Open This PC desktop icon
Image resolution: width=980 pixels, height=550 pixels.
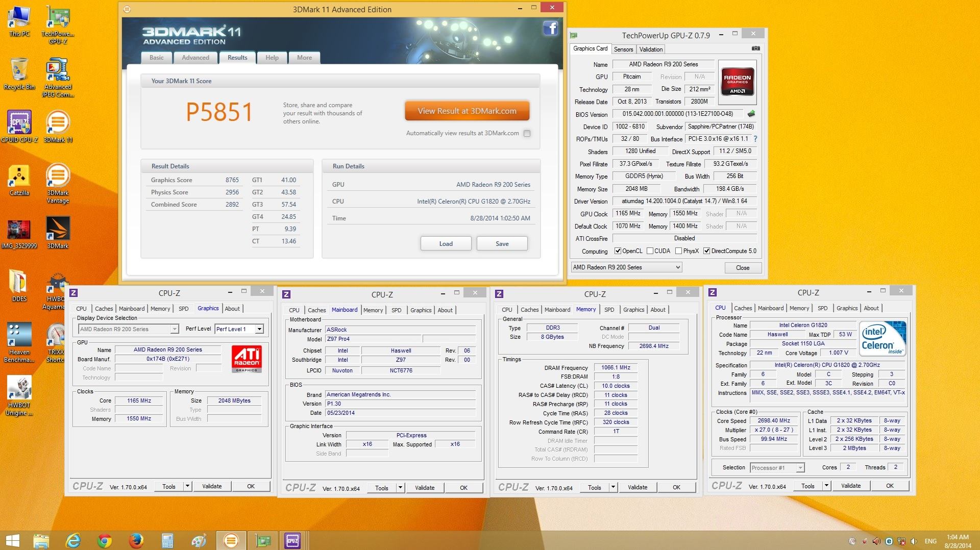pyautogui.click(x=19, y=21)
